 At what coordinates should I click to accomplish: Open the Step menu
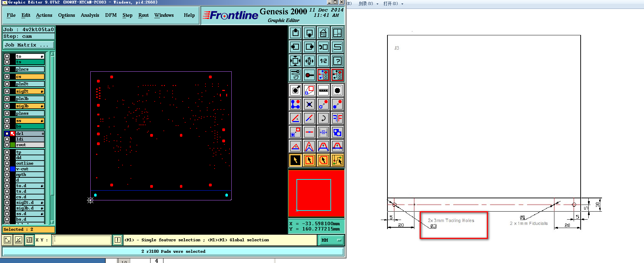point(127,15)
